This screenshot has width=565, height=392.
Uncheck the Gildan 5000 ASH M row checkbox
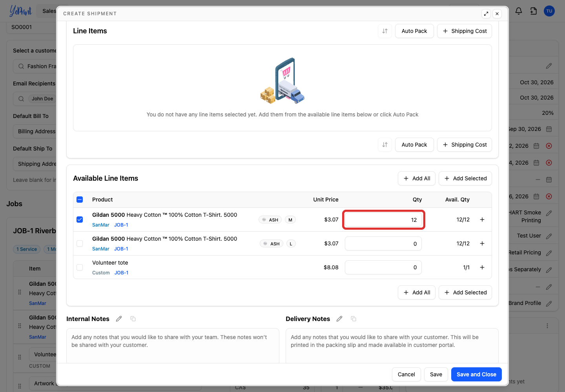(80, 220)
